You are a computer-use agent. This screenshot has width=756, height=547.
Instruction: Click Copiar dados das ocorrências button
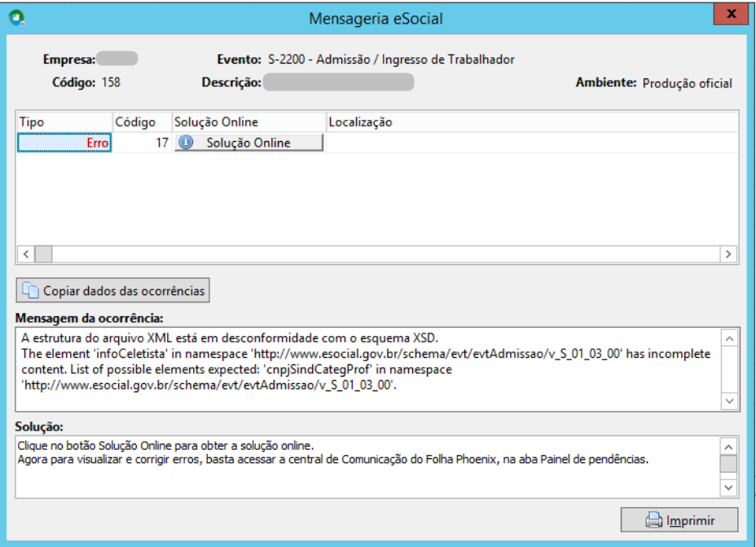(112, 290)
